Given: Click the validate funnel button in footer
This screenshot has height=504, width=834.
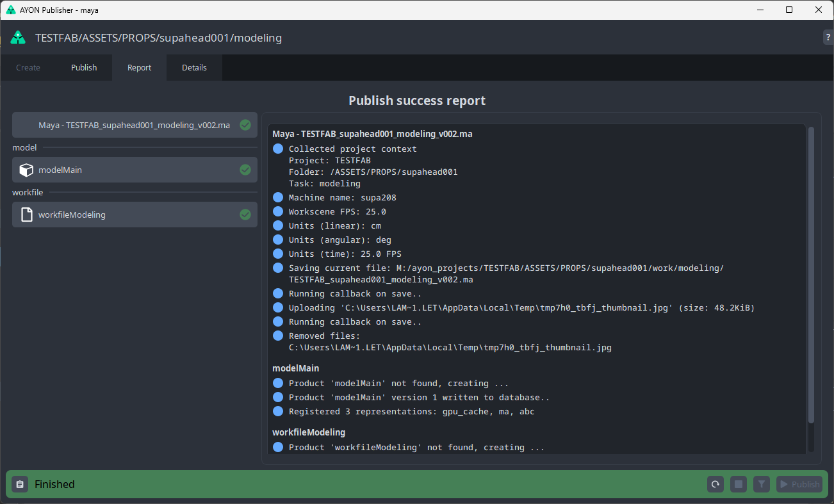Looking at the screenshot, I should pos(761,484).
